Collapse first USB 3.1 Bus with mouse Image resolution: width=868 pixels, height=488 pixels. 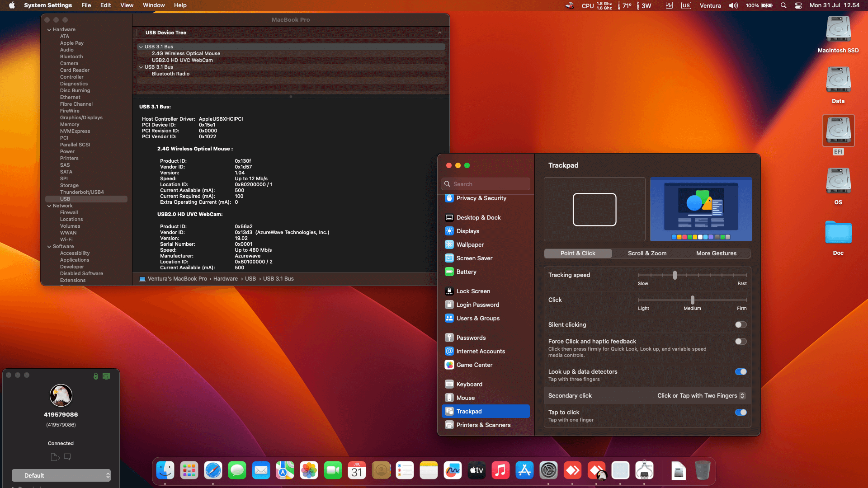tap(141, 47)
